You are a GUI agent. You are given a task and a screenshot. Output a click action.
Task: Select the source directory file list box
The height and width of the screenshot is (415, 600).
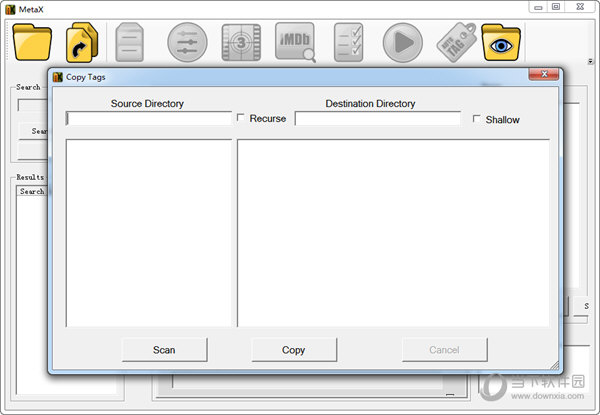click(149, 233)
